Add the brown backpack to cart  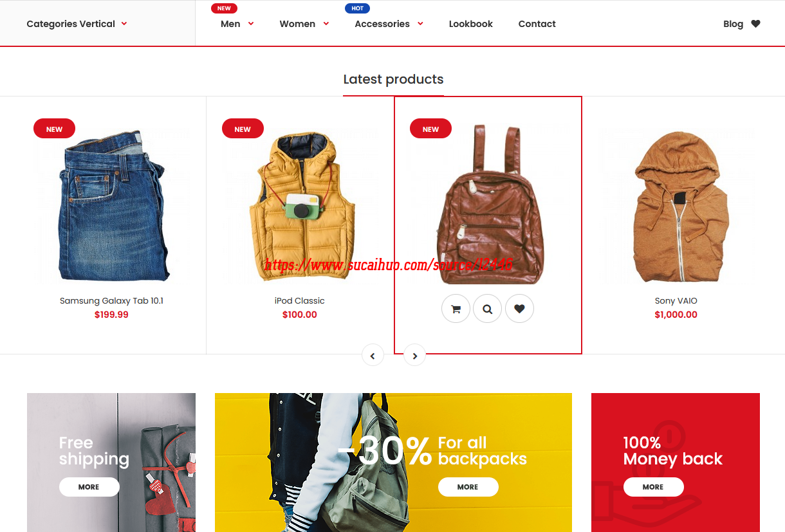(x=456, y=309)
